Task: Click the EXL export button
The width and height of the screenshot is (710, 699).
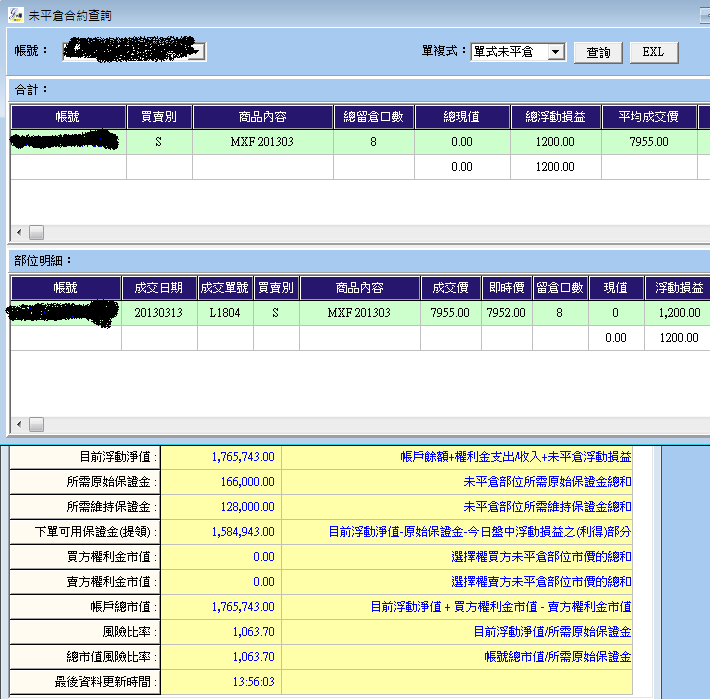Action: [x=654, y=53]
